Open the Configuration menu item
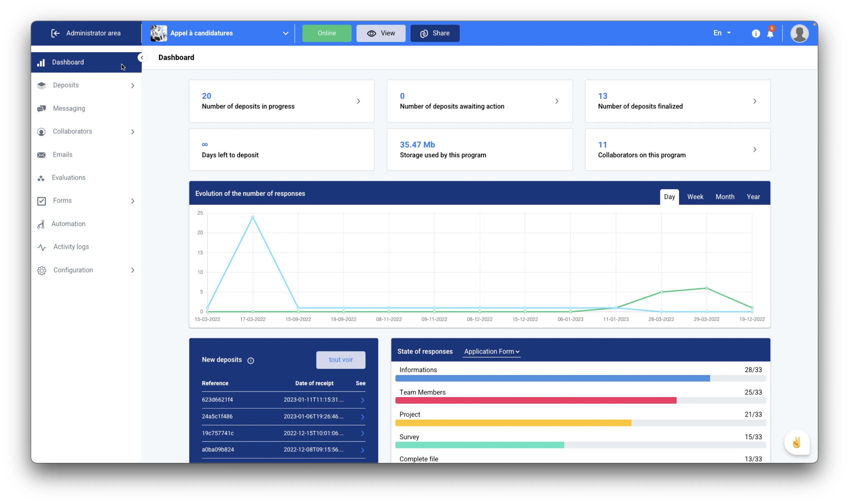Screen dimensions: 849x504 click(73, 270)
